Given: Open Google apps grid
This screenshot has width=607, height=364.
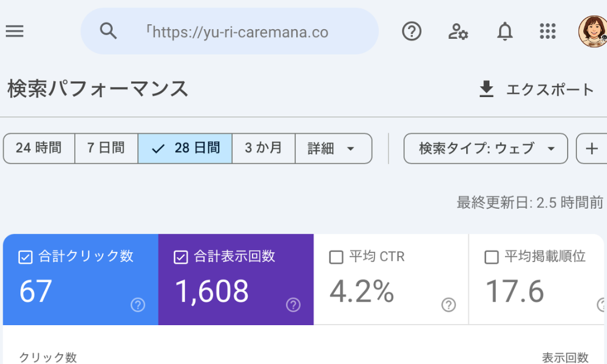Looking at the screenshot, I should (548, 32).
